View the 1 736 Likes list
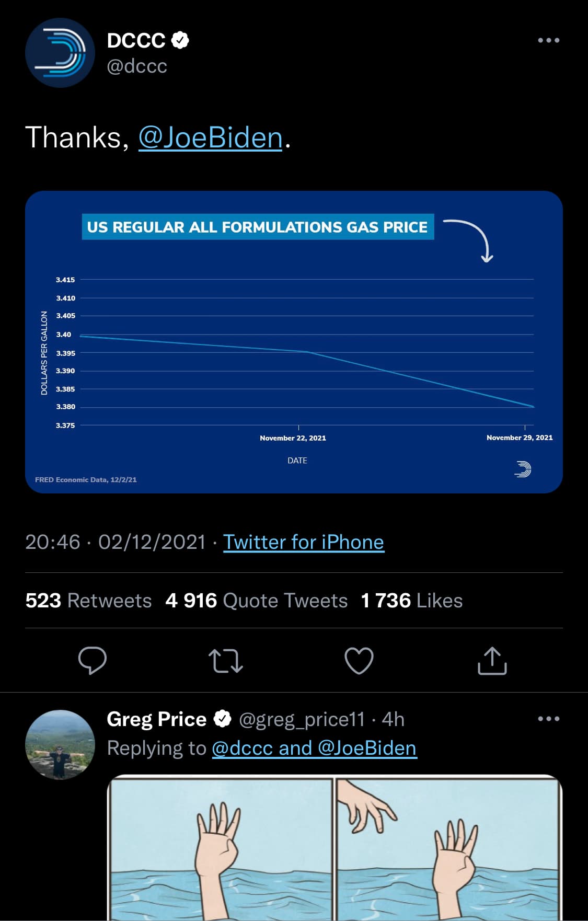 coord(411,601)
